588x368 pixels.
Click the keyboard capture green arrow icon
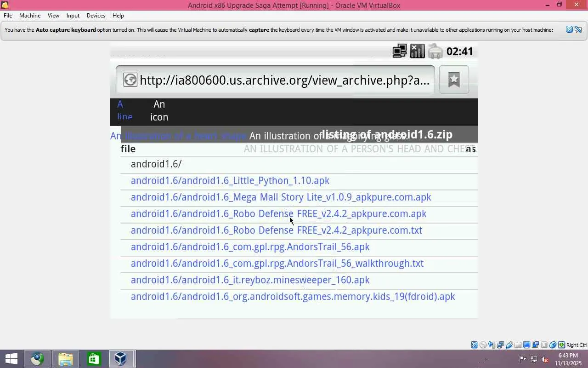pos(561,345)
